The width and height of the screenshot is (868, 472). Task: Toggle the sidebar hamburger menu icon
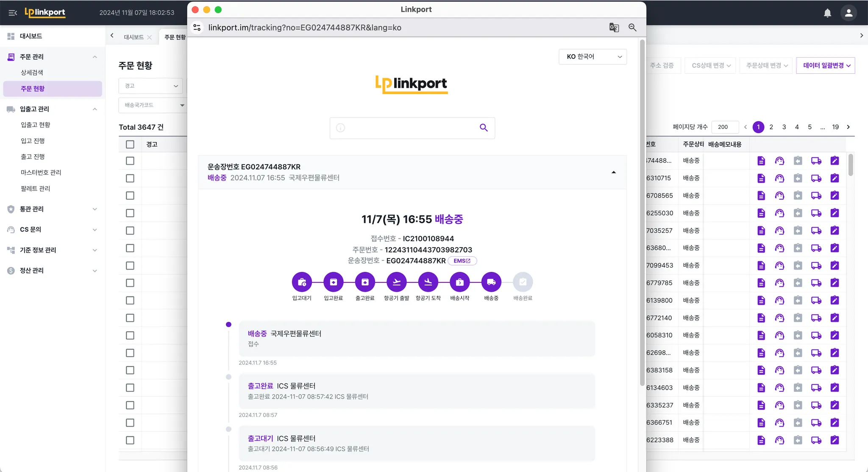(13, 13)
